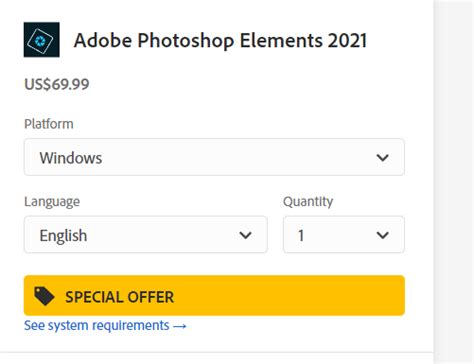
Task: Select the English value in Language box
Action: pyautogui.click(x=63, y=236)
